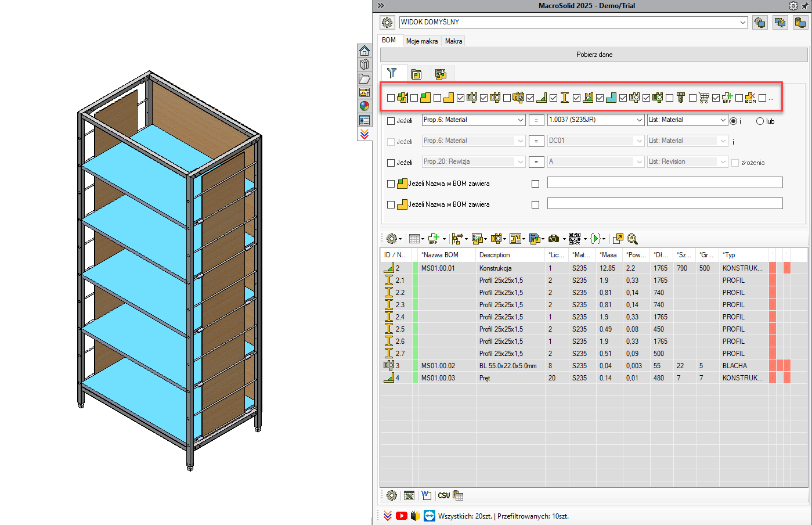Enable first 'Jeżeli Nazwa w BOM zawiera' checkbox
812x525 pixels.
coord(391,184)
